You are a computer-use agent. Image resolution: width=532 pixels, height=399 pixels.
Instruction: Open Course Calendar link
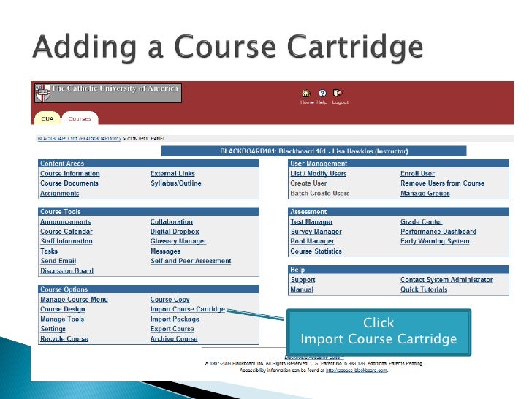tap(66, 232)
